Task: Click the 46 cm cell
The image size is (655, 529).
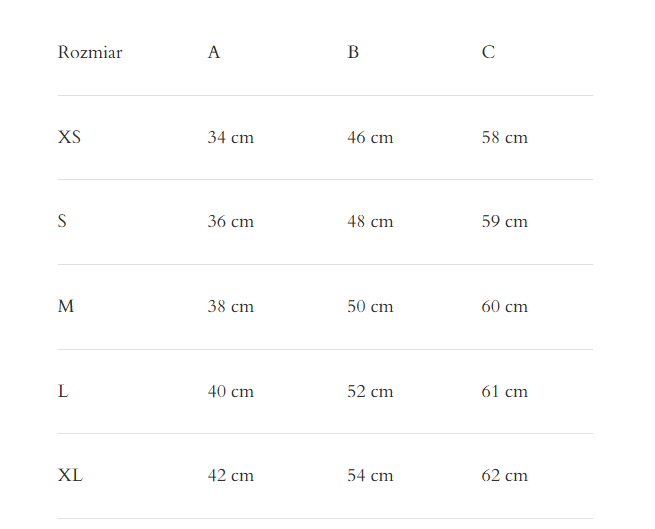Action: coord(370,137)
